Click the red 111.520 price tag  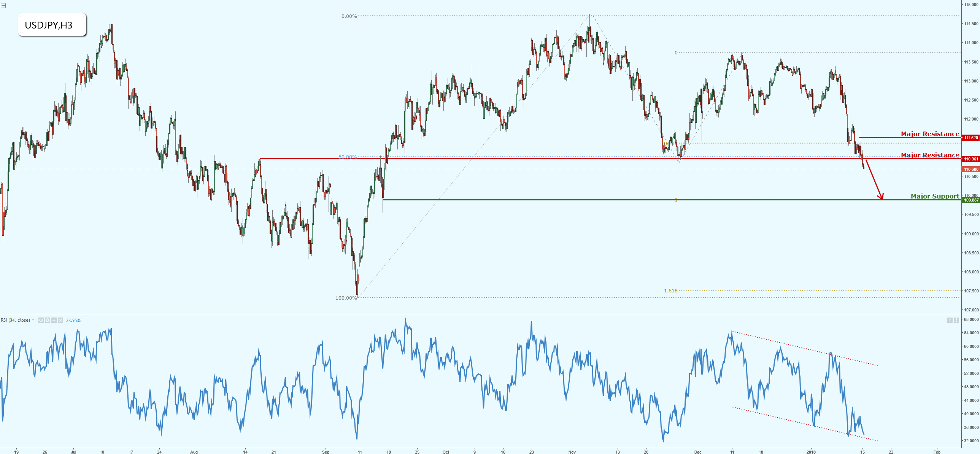[970, 138]
